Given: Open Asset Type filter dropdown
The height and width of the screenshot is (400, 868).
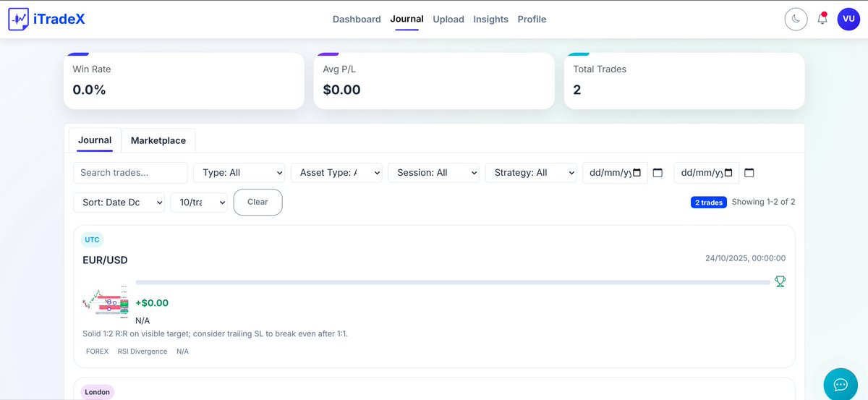Looking at the screenshot, I should click(336, 173).
